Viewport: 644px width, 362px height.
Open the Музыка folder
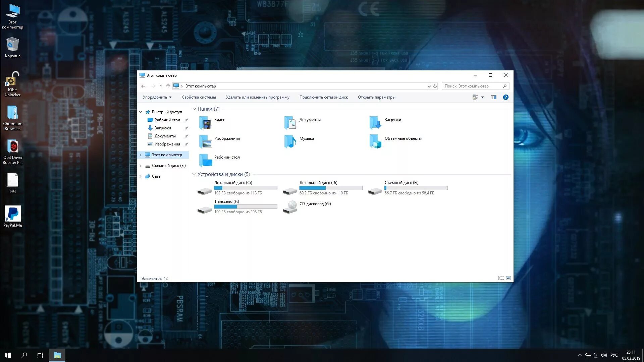click(x=306, y=138)
